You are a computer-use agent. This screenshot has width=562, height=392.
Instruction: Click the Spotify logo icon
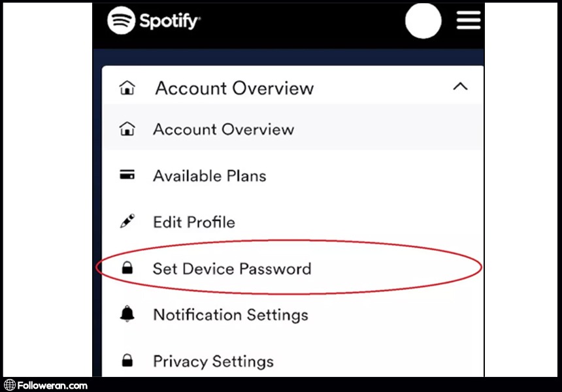121,20
